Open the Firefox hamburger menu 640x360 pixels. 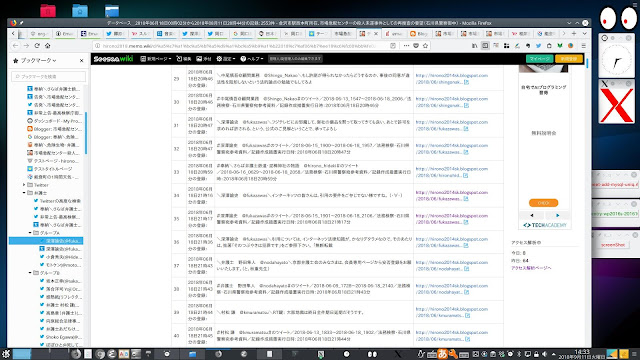pos(583,46)
